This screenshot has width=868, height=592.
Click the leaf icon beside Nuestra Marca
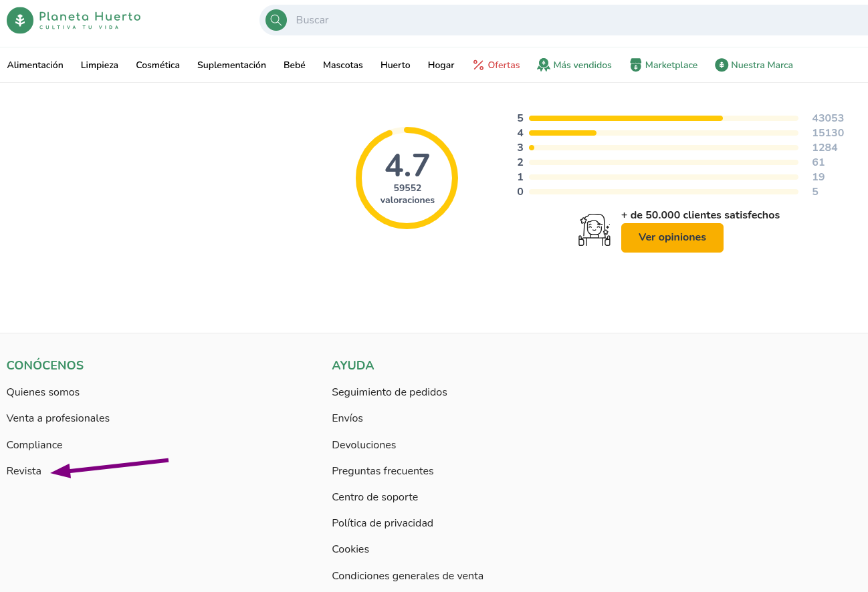[721, 65]
